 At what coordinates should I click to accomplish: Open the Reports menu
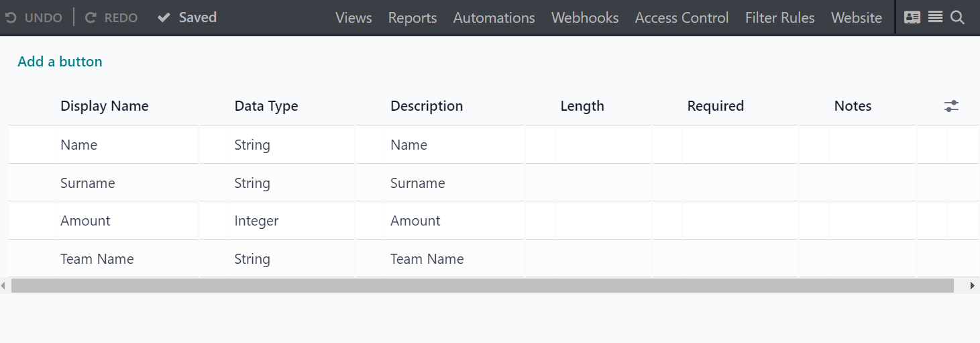pyautogui.click(x=413, y=18)
